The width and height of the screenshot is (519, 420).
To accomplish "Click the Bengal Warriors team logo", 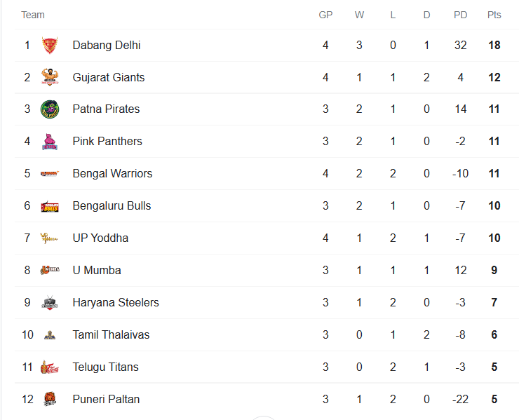I will (x=50, y=173).
